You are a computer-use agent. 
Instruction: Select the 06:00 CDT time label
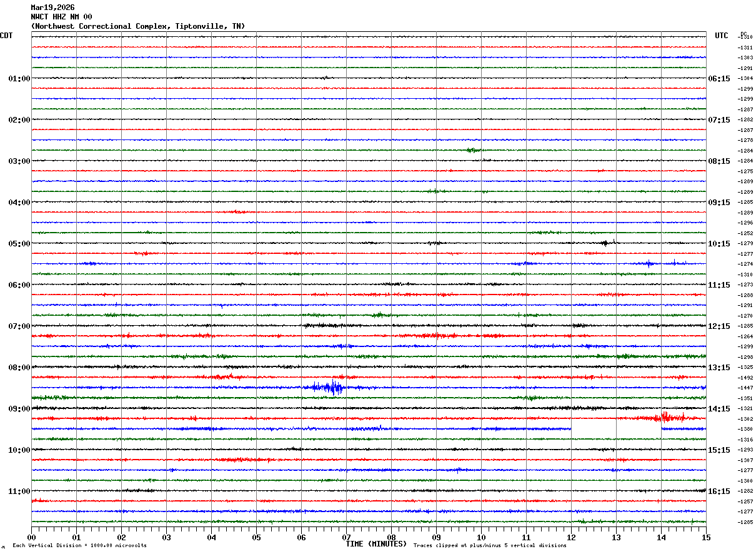19,285
